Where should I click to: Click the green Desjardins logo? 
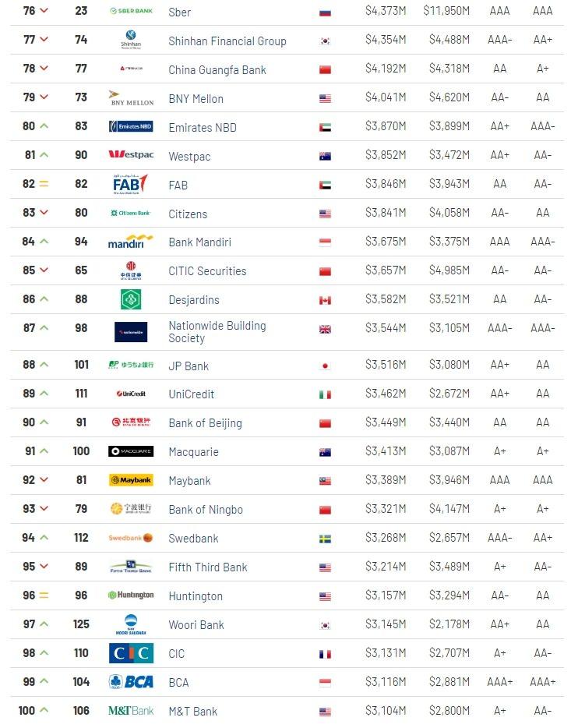[131, 299]
